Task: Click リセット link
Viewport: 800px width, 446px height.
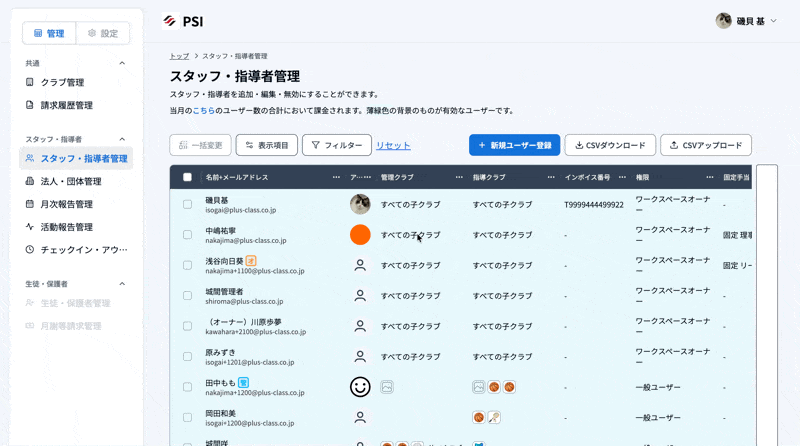Action: [x=393, y=145]
